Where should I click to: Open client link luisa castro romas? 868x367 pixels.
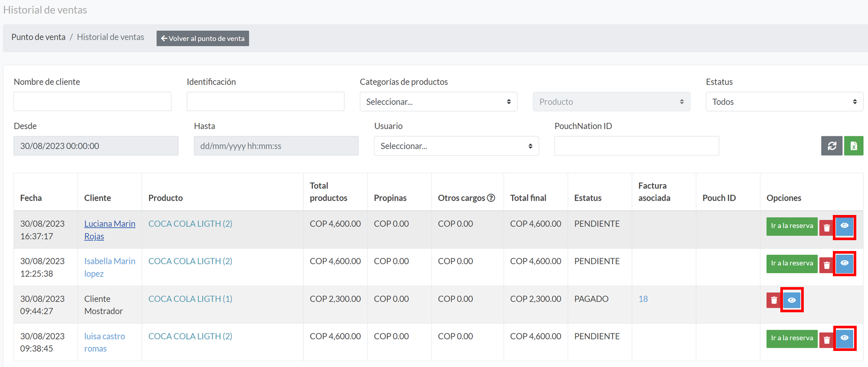coord(105,342)
